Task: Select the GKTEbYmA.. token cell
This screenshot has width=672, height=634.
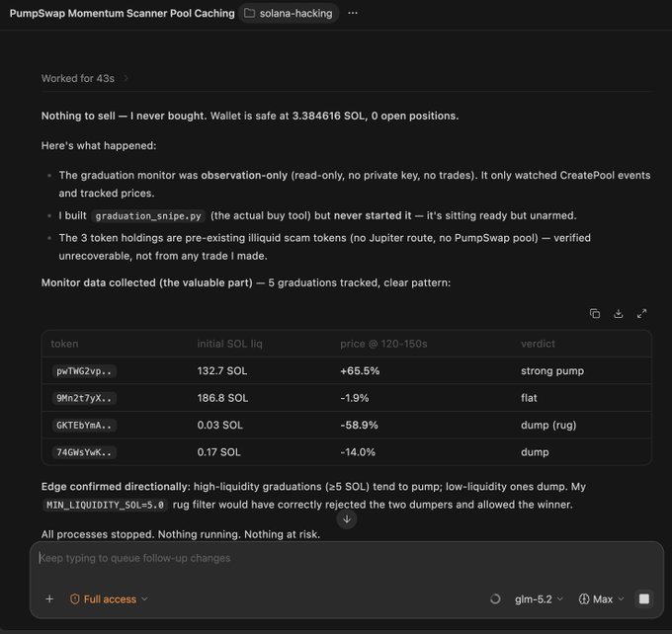Action: (84, 425)
